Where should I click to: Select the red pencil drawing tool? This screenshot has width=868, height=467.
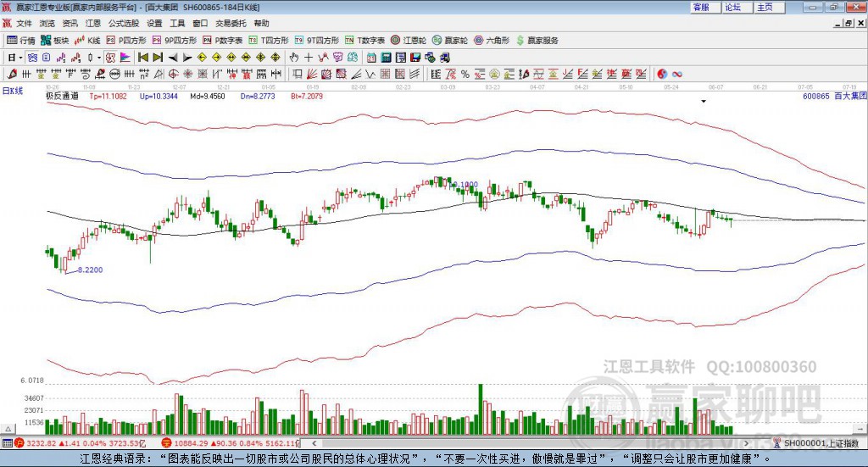(12, 74)
